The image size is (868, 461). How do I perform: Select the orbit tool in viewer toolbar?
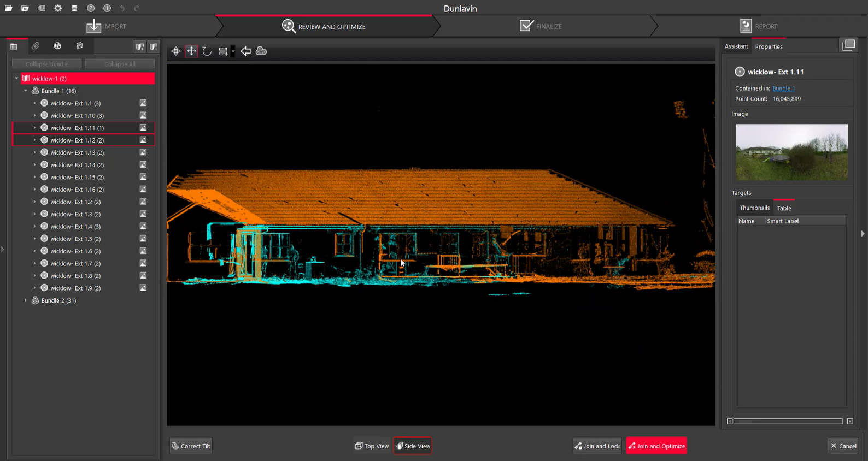pos(175,51)
